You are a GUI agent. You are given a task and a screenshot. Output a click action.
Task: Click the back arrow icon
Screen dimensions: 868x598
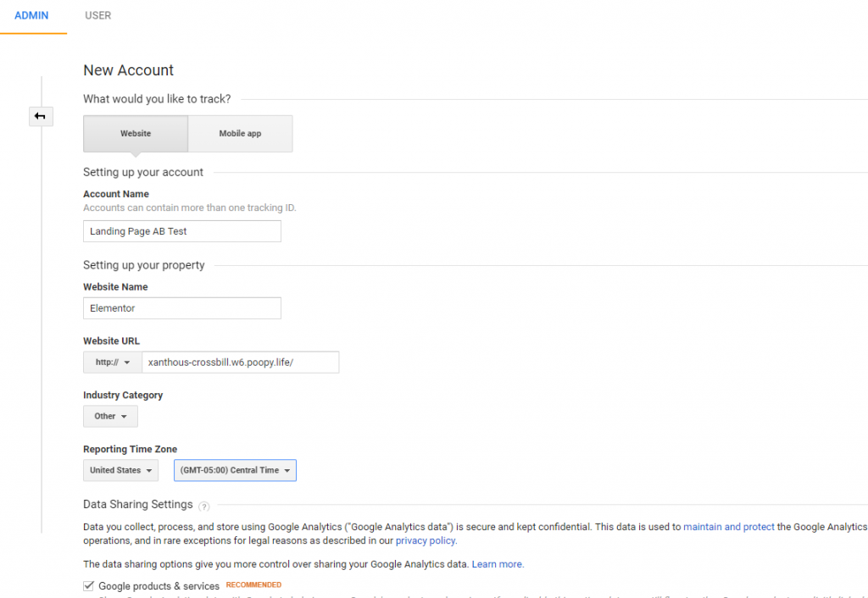pos(41,116)
